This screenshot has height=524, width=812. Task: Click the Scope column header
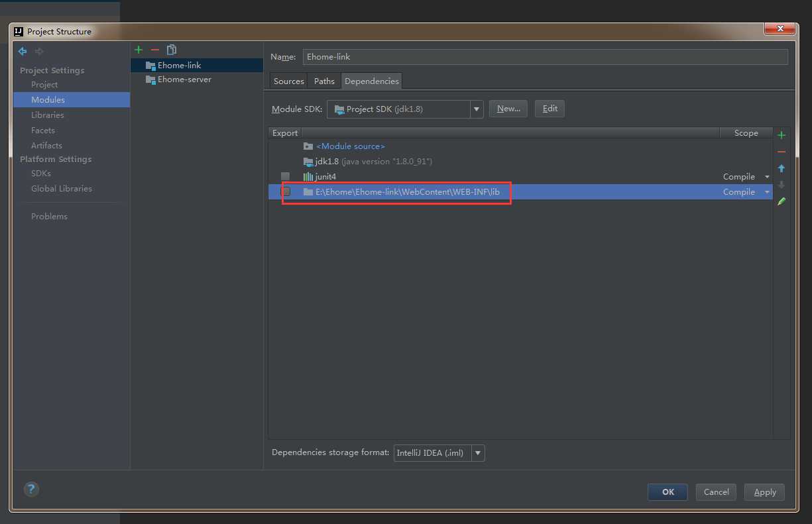click(746, 133)
